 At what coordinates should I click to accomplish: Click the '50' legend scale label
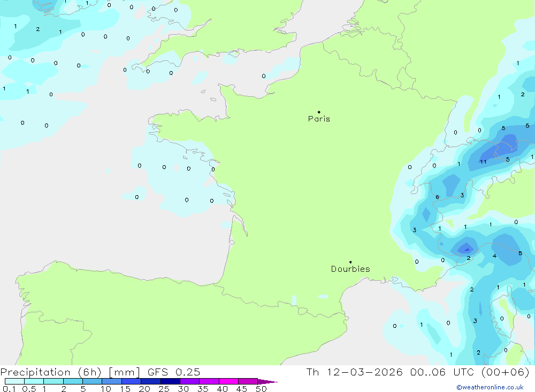click(x=261, y=389)
